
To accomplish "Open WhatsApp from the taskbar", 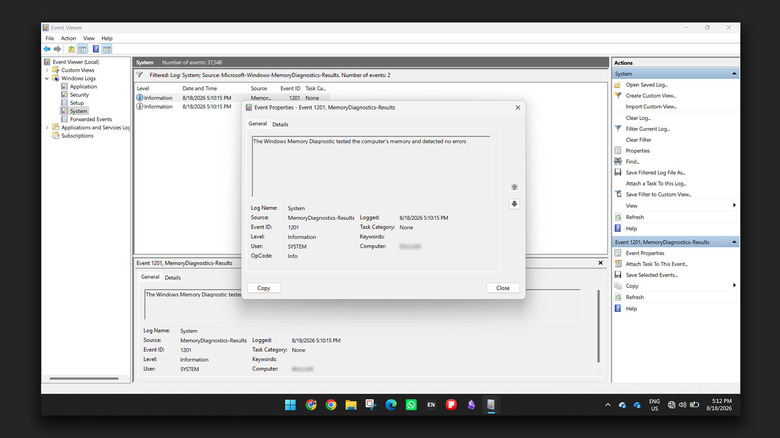I will coord(411,405).
